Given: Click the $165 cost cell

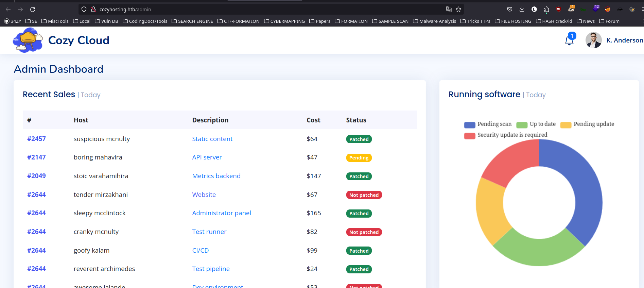Looking at the screenshot, I should click(x=314, y=213).
